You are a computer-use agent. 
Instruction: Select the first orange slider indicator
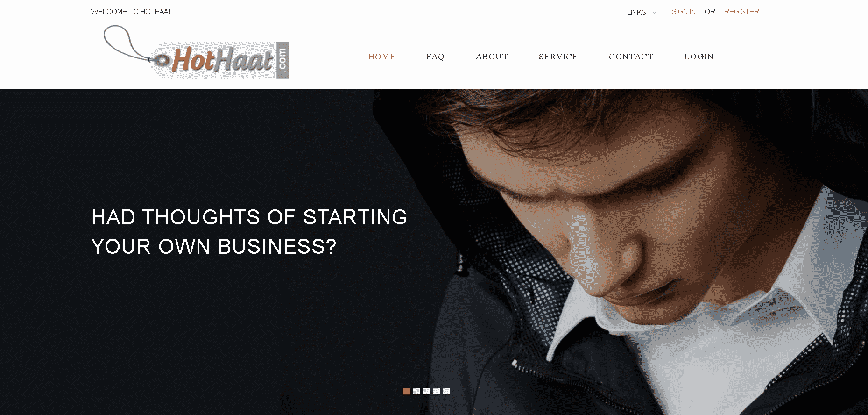(x=407, y=391)
